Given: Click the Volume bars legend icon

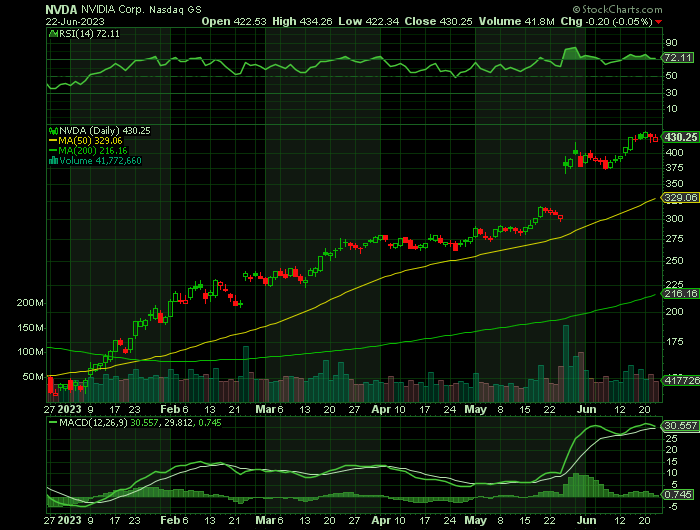Looking at the screenshot, I should tap(53, 161).
